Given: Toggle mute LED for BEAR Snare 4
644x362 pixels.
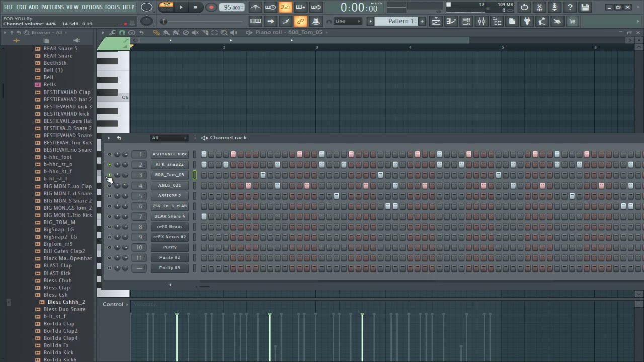Looking at the screenshot, I should pos(109,216).
